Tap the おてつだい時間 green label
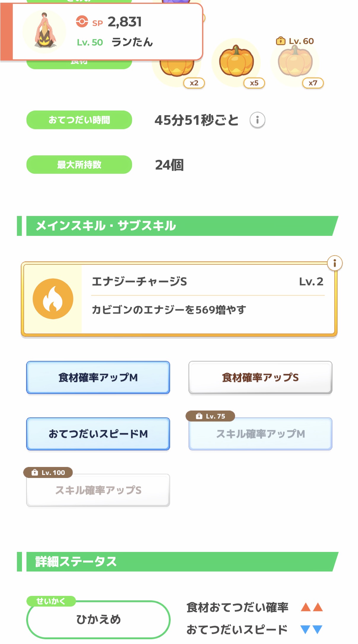Screen dimensions: 358x644 coord(79,120)
